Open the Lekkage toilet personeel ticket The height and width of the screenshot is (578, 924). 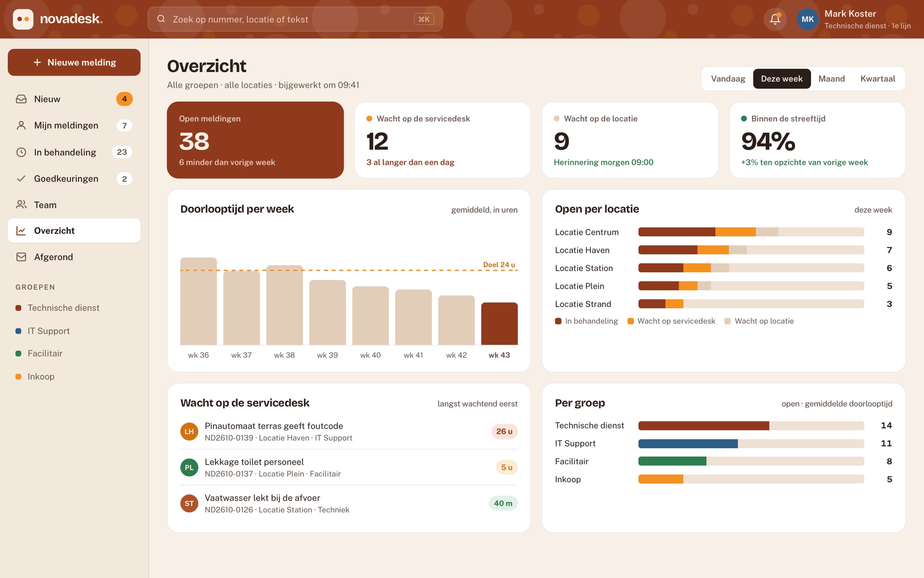pos(349,467)
